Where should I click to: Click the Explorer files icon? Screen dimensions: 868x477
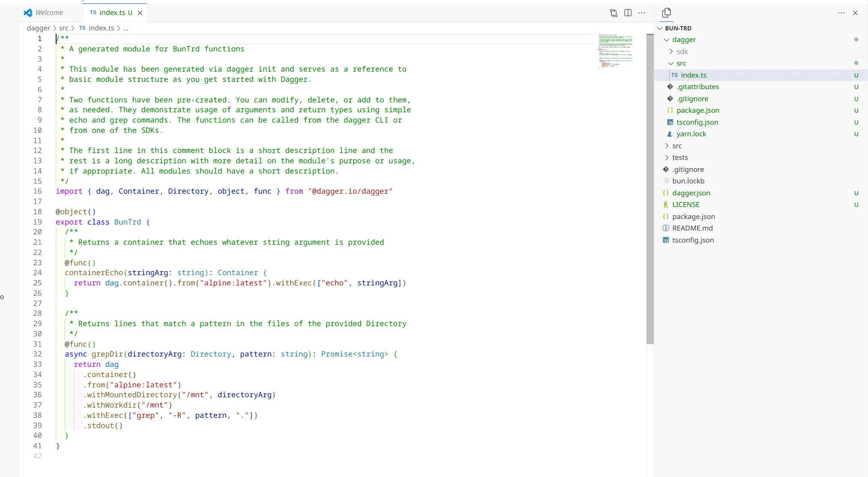[x=666, y=13]
